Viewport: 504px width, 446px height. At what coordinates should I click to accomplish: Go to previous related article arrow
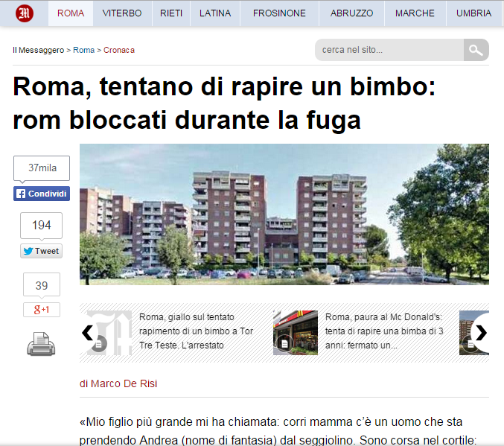[87, 333]
